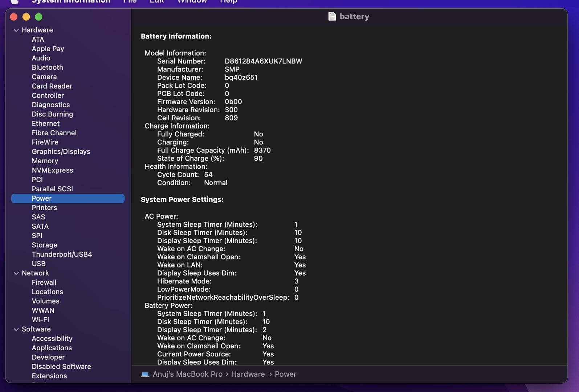
Task: Select Apple Pay in the sidebar
Action: coord(48,49)
